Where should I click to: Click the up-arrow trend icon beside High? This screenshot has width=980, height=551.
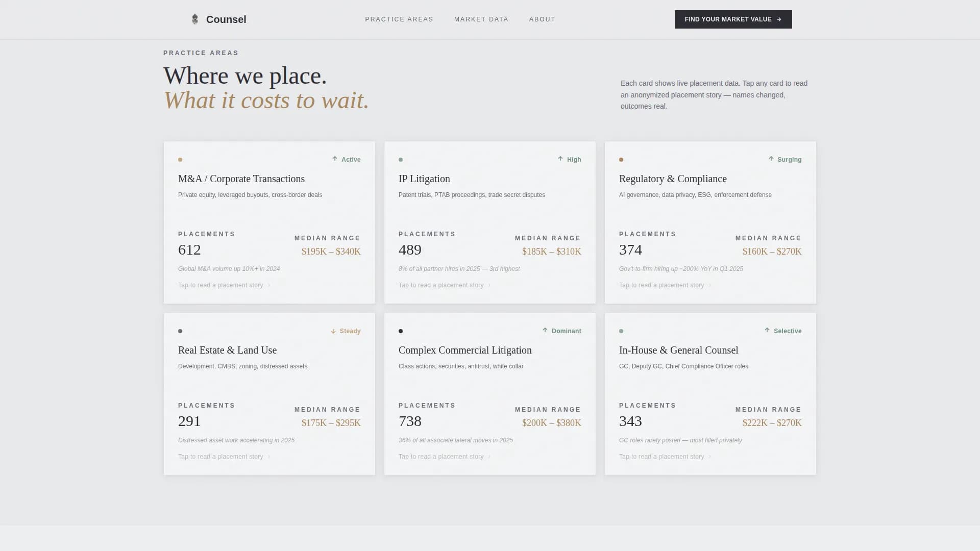pos(560,159)
